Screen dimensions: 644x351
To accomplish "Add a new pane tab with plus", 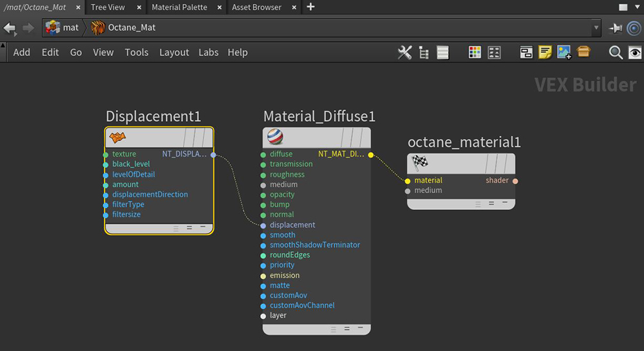I will coord(311,7).
